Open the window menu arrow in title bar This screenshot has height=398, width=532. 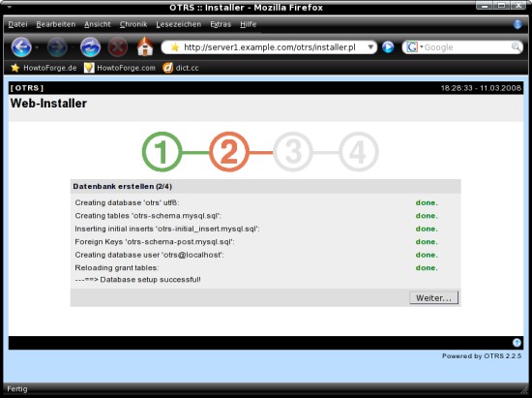click(9, 7)
